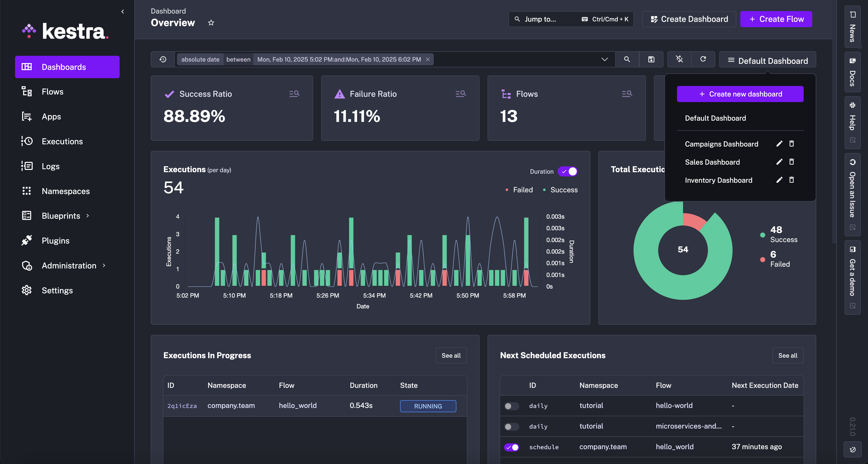The image size is (868, 464).
Task: Toggle the auto-refresh disabled icon
Action: click(679, 59)
